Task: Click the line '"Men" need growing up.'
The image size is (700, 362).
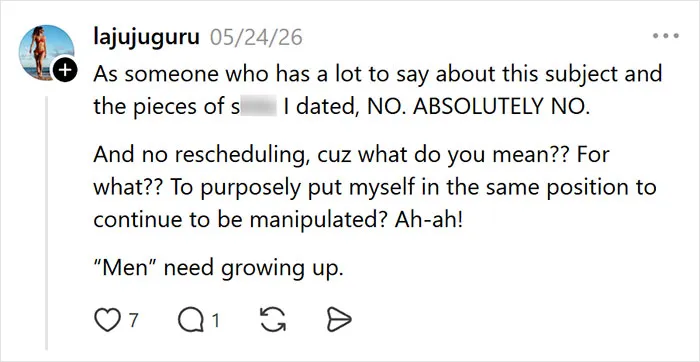Action: [218, 268]
